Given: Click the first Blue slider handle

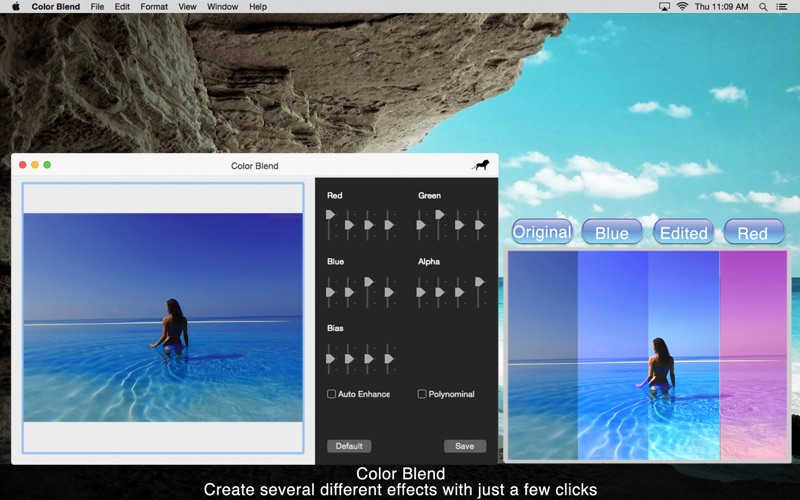Looking at the screenshot, I should point(330,292).
